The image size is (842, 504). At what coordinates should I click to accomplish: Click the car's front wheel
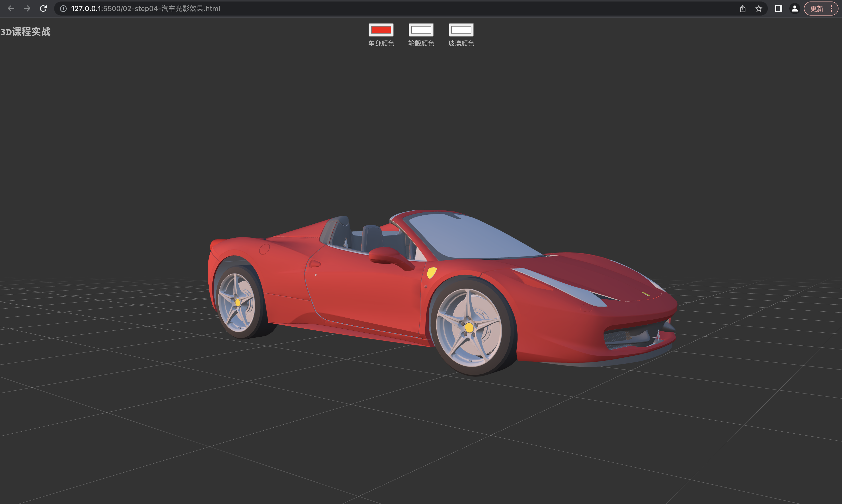pyautogui.click(x=469, y=328)
